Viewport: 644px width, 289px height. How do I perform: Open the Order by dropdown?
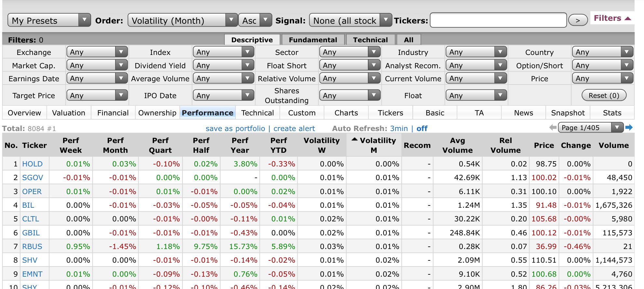[x=182, y=20]
